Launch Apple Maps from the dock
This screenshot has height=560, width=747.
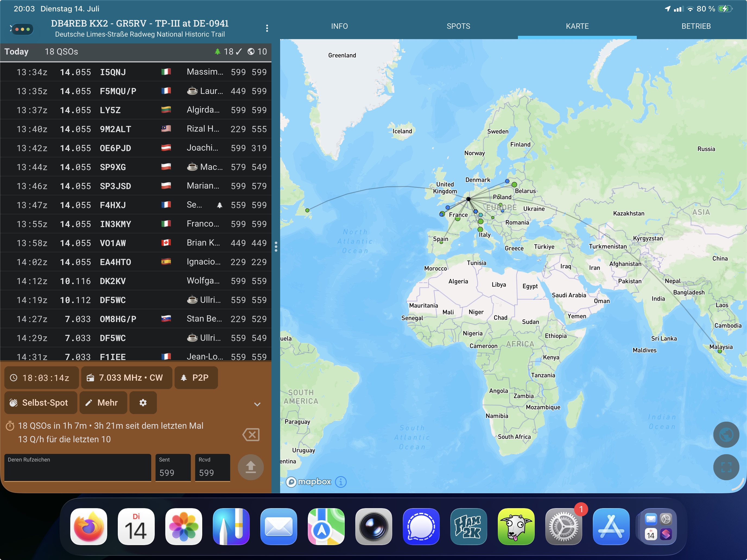tap(326, 527)
